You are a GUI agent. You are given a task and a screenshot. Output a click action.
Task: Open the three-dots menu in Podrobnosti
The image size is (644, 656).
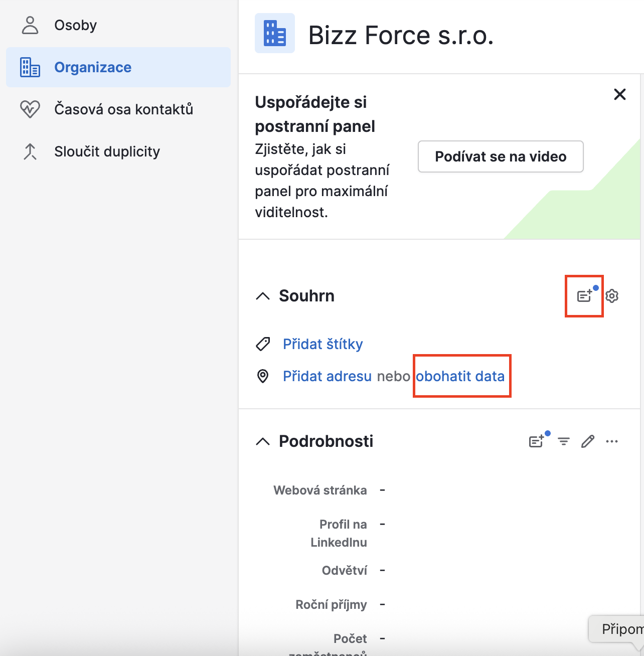pyautogui.click(x=612, y=441)
